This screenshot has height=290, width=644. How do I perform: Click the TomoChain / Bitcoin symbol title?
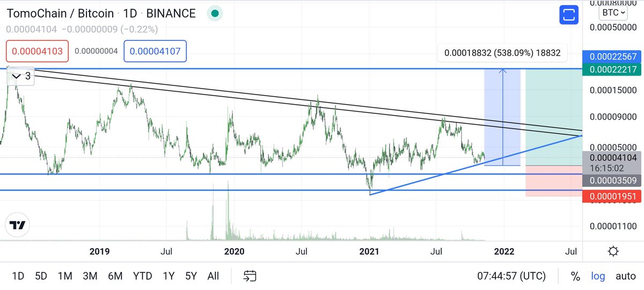60,13
